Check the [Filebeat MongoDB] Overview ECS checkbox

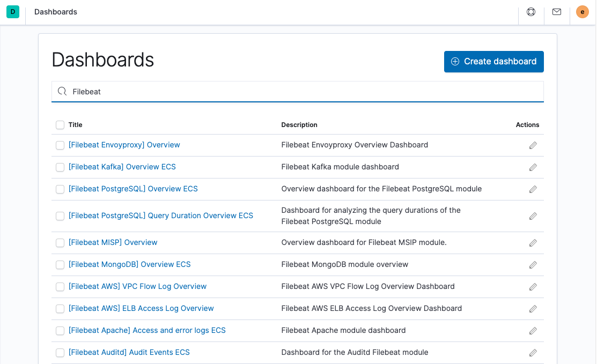coord(60,264)
